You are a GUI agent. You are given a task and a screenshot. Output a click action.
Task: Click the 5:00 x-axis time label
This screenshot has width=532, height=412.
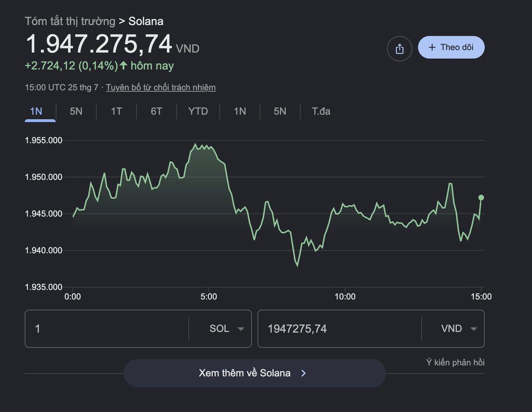point(209,297)
